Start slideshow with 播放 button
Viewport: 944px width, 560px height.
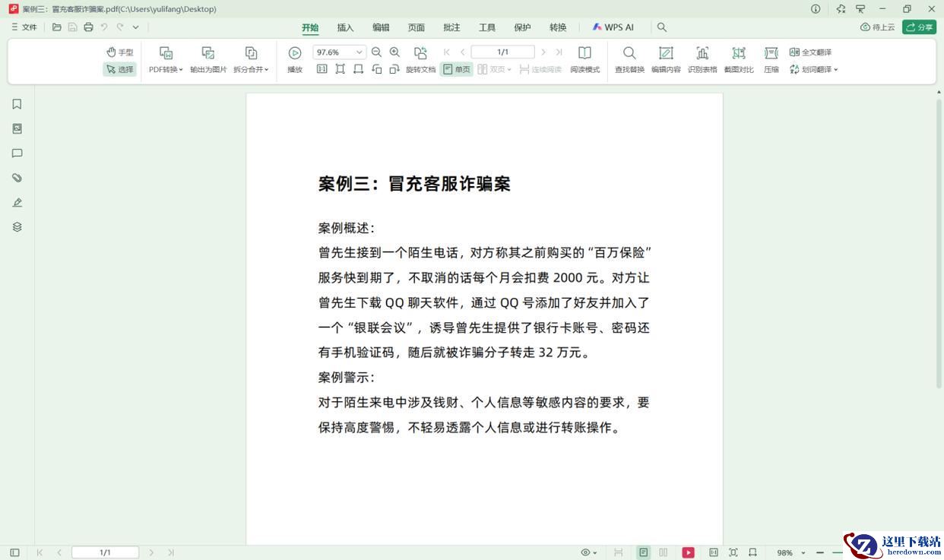click(295, 61)
